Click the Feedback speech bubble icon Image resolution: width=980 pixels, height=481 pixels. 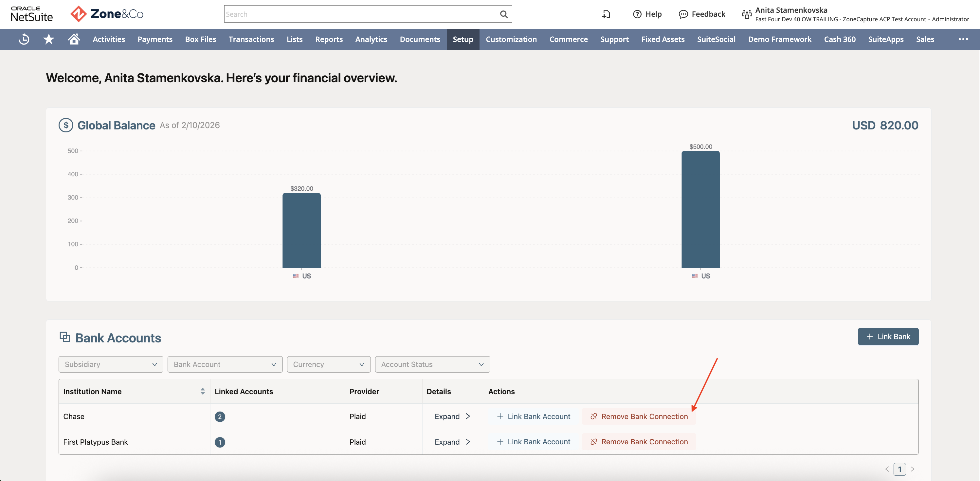coord(683,14)
